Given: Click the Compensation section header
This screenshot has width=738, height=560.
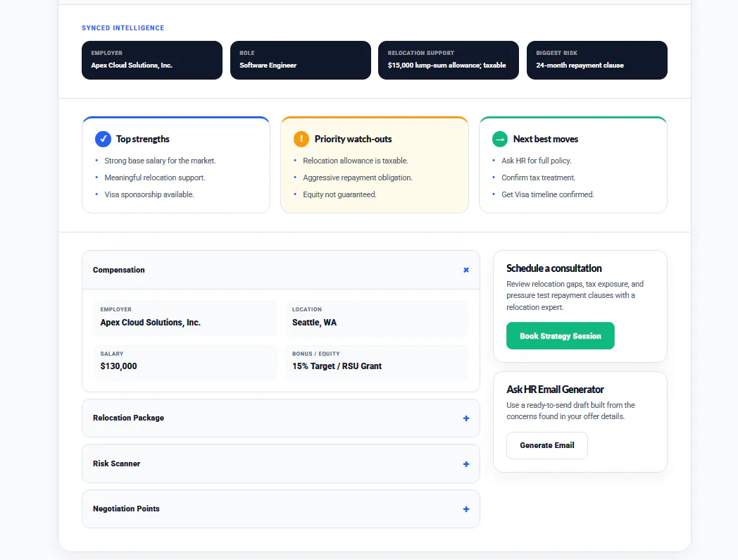Looking at the screenshot, I should (x=281, y=270).
